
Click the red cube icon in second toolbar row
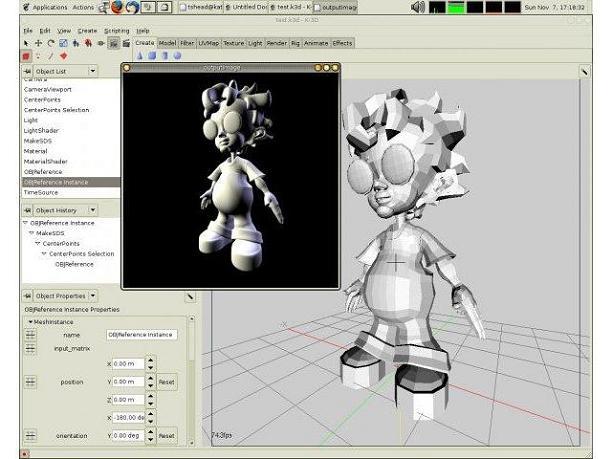pos(26,57)
